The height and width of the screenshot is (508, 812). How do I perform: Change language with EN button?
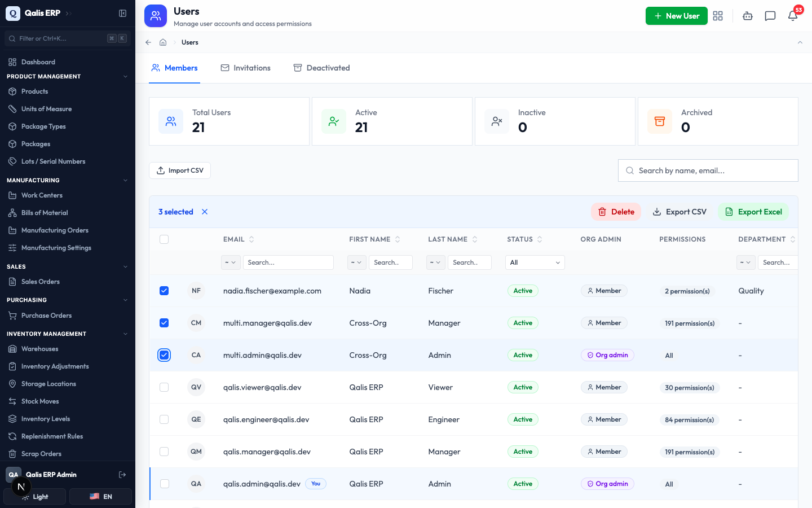(100, 497)
